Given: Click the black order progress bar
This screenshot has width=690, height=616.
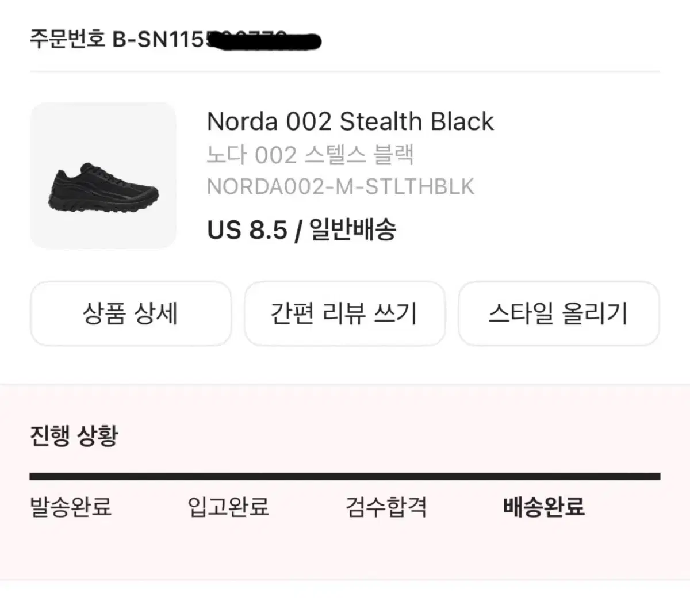Looking at the screenshot, I should click(x=345, y=476).
